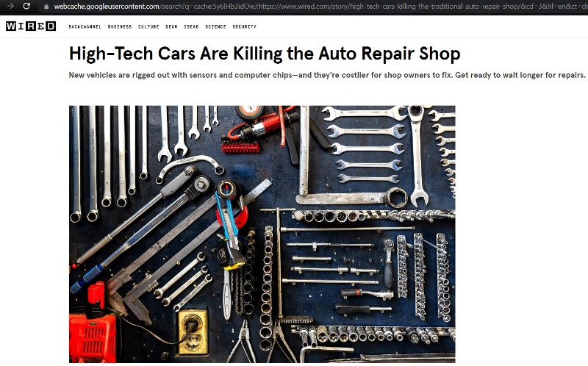
Task: Click the tools photo in the article
Action: click(x=262, y=234)
